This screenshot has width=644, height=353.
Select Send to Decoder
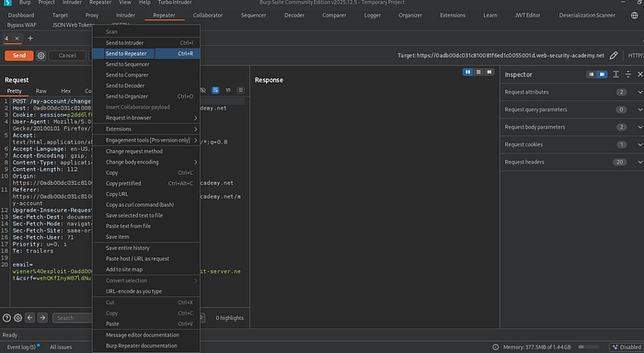[x=146, y=85]
